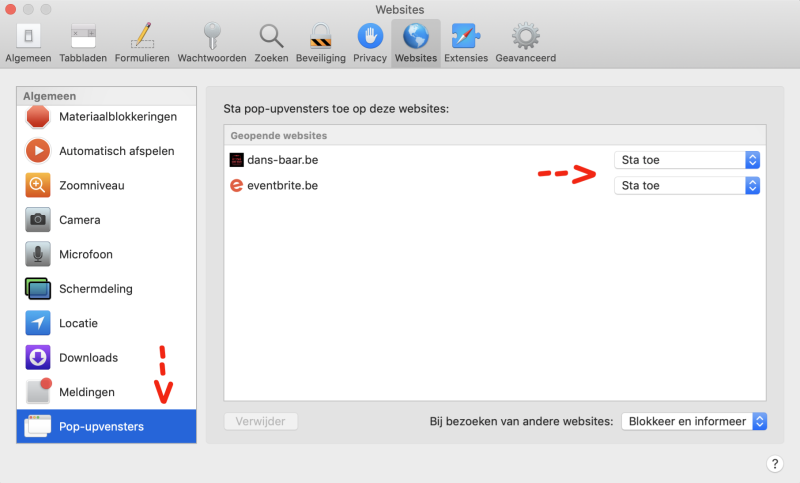Open the Blokkeer en informeer dropdown
The width and height of the screenshot is (800, 483).
point(694,421)
